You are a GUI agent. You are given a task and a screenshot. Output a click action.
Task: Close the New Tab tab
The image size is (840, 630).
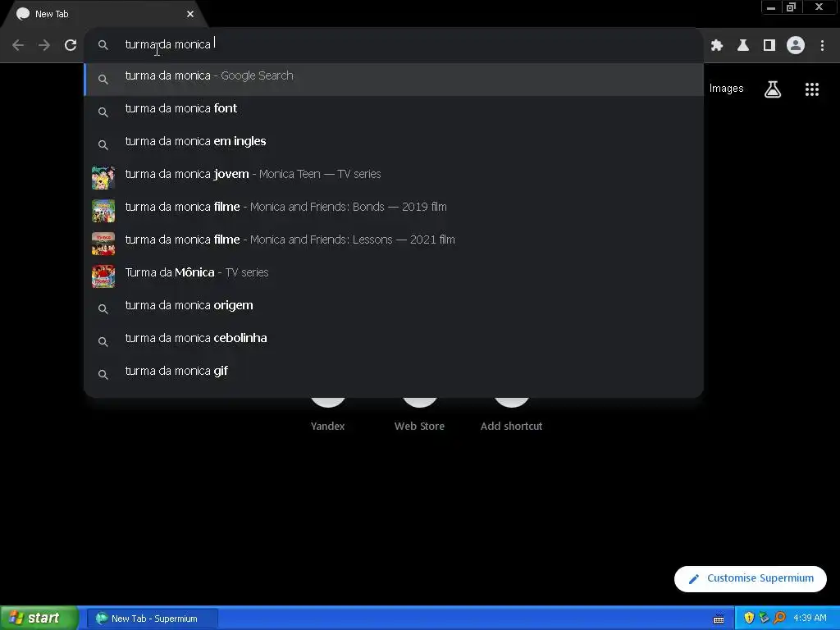pos(190,14)
